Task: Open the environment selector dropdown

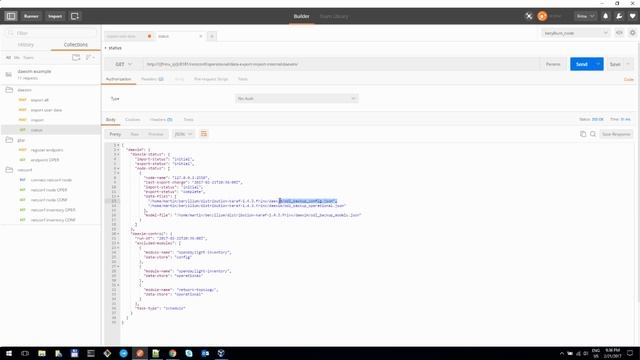Action: (x=576, y=33)
